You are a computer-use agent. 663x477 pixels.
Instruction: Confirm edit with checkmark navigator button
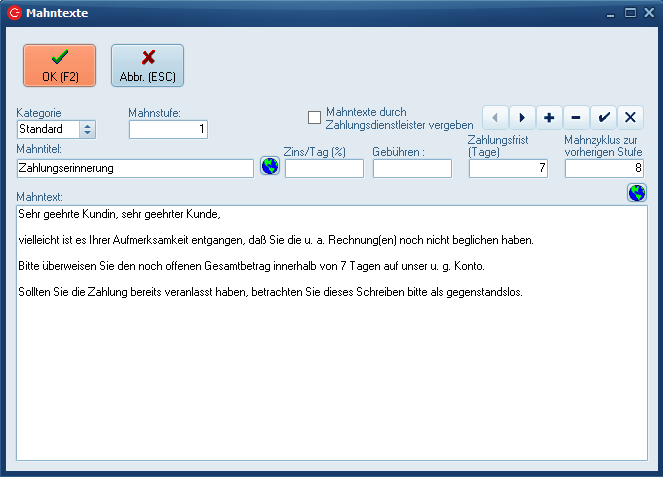603,117
